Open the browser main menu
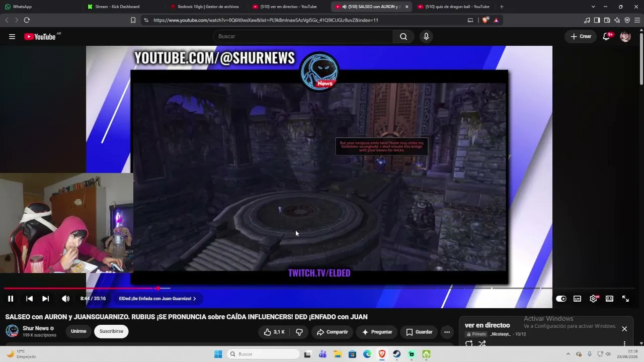 [637, 20]
